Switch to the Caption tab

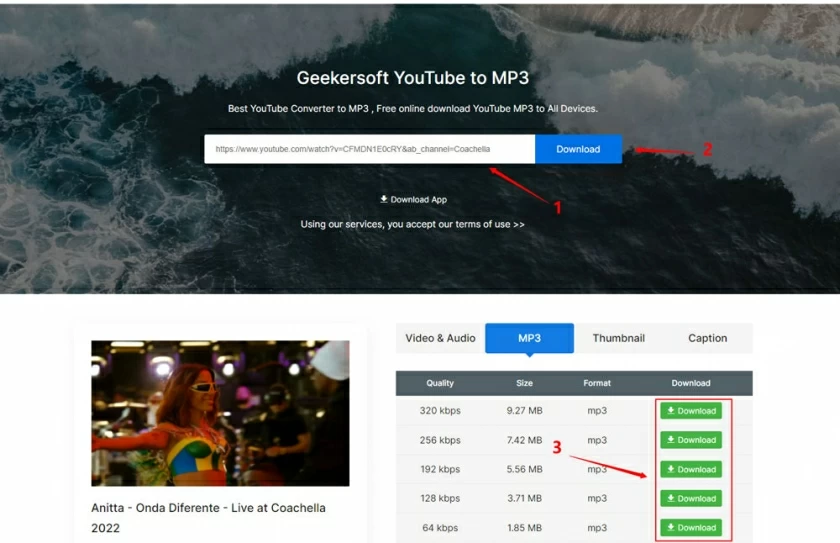(x=708, y=338)
